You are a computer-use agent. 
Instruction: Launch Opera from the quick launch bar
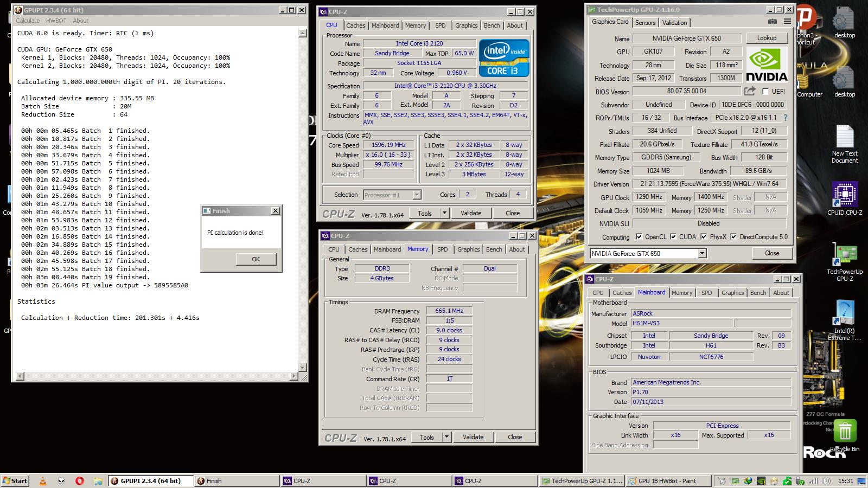(79, 480)
